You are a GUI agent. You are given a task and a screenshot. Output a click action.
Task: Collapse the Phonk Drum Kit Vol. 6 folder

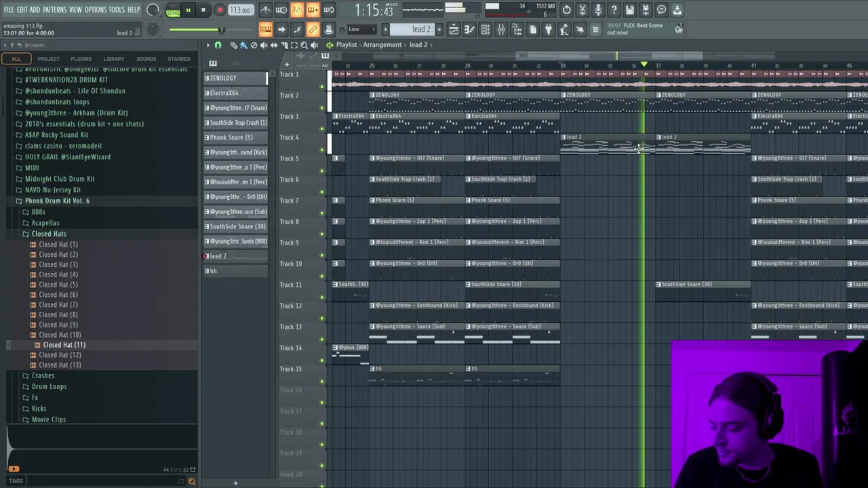tap(57, 201)
